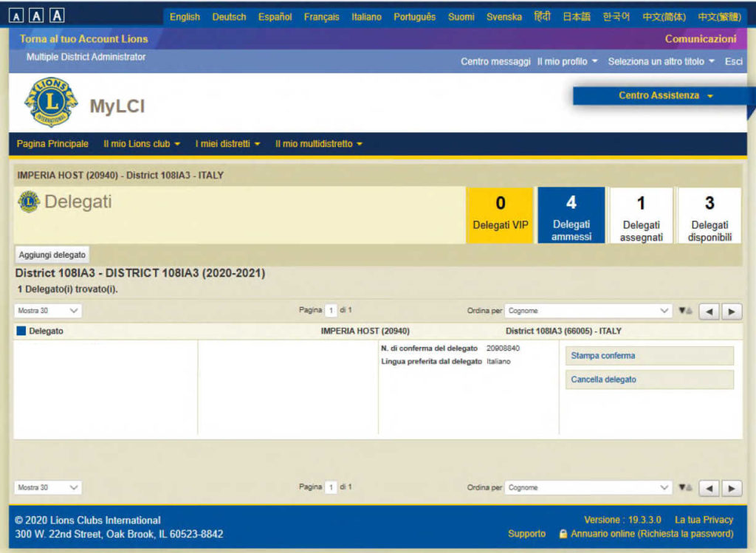This screenshot has height=553, width=756.
Task: Switch language to Svenska
Action: coord(504,17)
